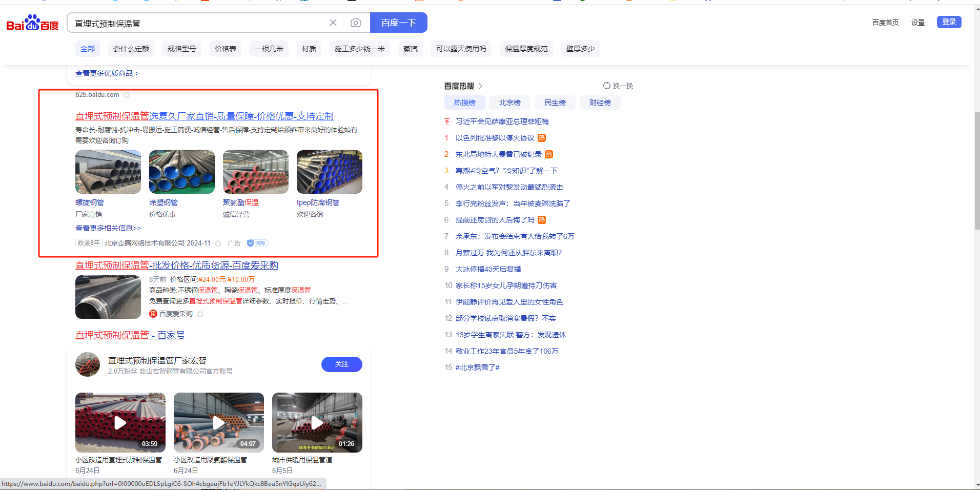Click the 登录 button
The image size is (980, 490).
pyautogui.click(x=949, y=22)
